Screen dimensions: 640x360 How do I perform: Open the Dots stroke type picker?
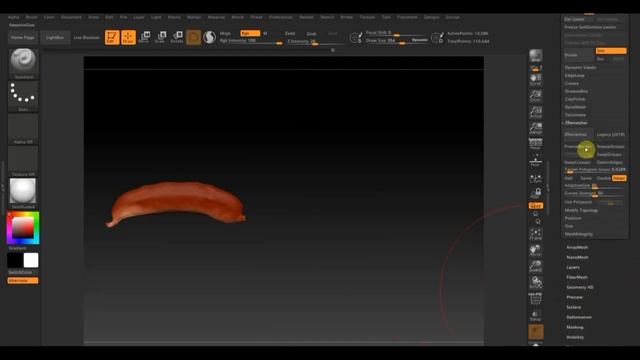pyautogui.click(x=23, y=96)
